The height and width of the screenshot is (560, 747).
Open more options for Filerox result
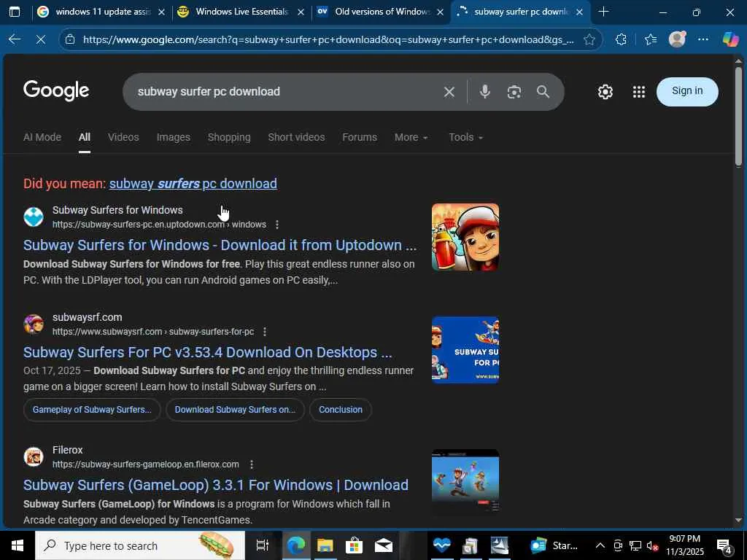pyautogui.click(x=252, y=464)
